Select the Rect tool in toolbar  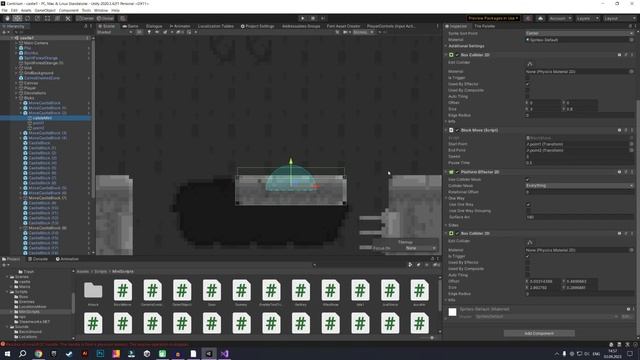tap(47, 18)
